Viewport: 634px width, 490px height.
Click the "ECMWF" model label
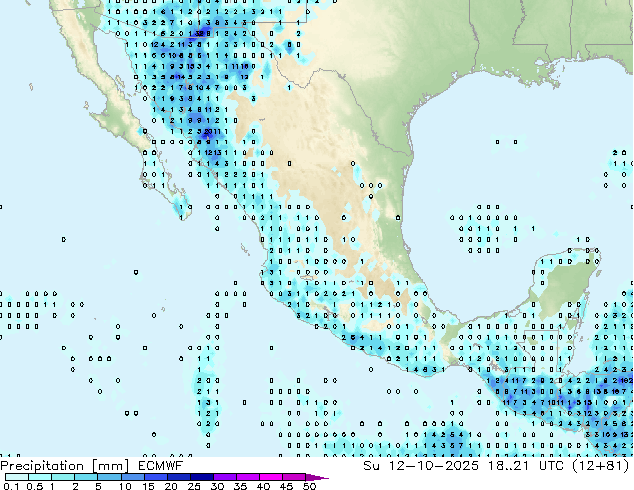point(160,466)
